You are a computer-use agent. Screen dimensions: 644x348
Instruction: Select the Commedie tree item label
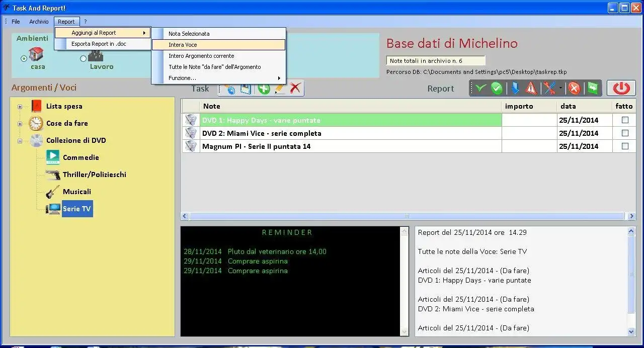click(x=81, y=157)
